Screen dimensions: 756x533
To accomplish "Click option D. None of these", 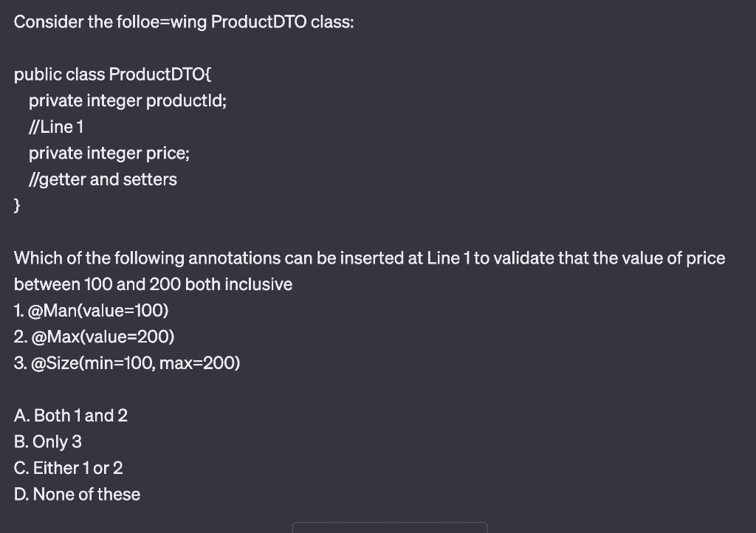I will click(x=77, y=495).
